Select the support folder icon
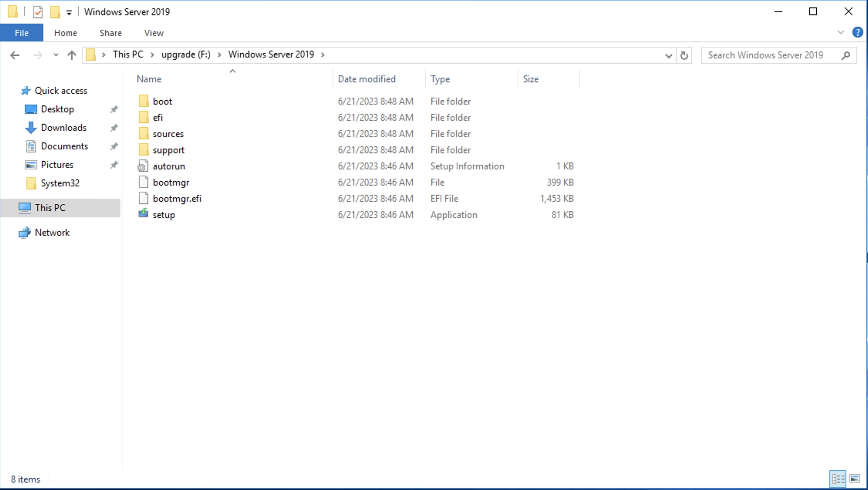Image resolution: width=868 pixels, height=490 pixels. [x=144, y=150]
